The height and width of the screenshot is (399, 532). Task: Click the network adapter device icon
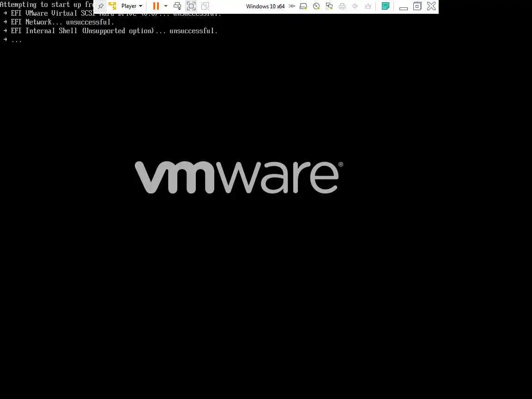click(329, 6)
